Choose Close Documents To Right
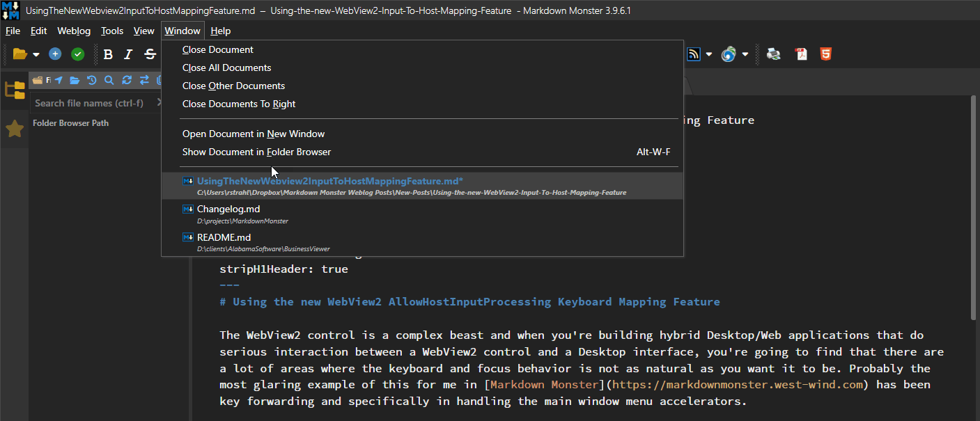Viewport: 980px width, 421px height. coord(422,104)
